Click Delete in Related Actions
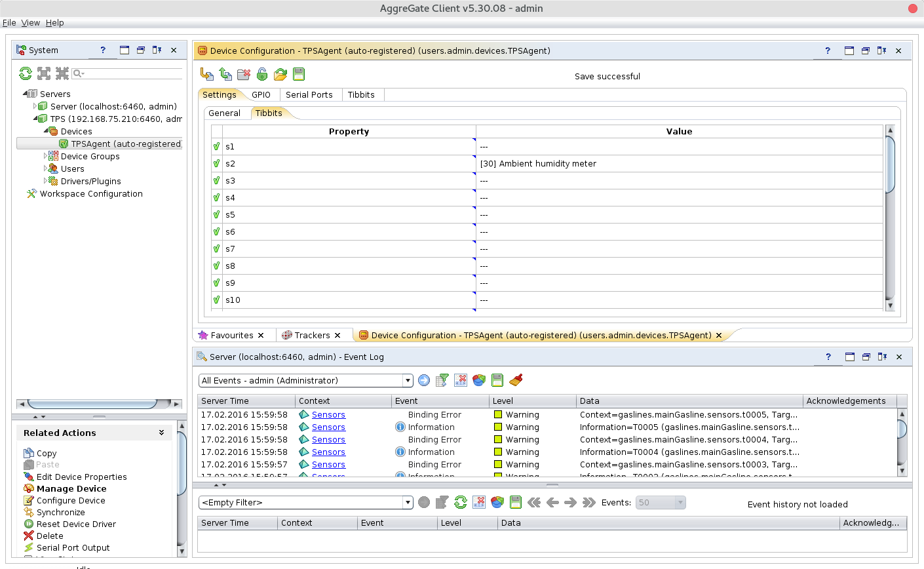 coord(50,536)
